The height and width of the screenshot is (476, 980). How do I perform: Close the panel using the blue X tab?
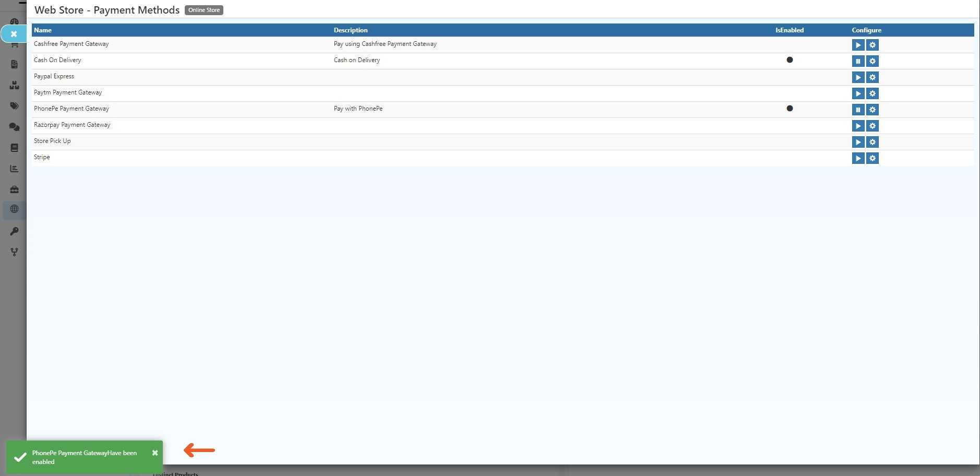tap(14, 34)
